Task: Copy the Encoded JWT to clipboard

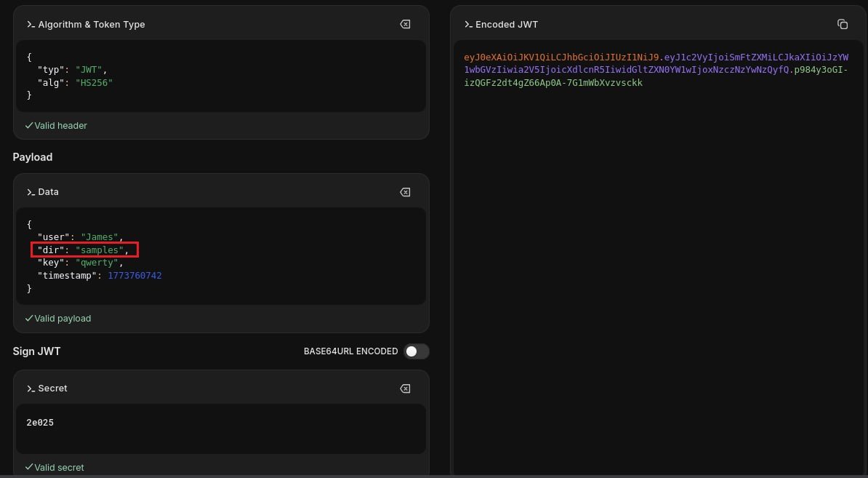Action: (x=842, y=25)
